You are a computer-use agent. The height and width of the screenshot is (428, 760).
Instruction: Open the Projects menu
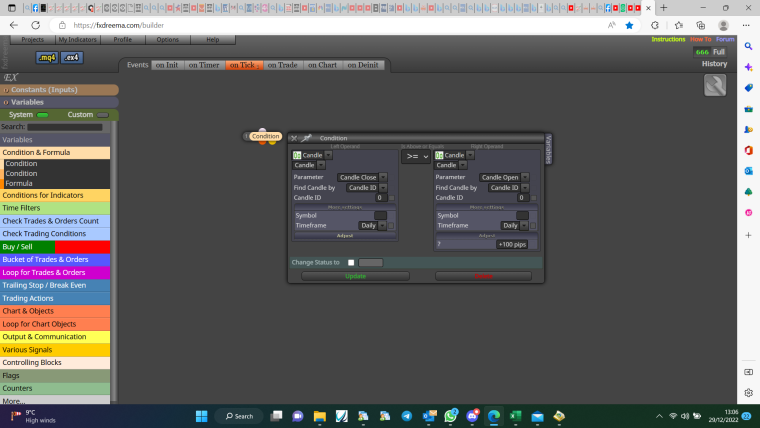[x=32, y=40]
